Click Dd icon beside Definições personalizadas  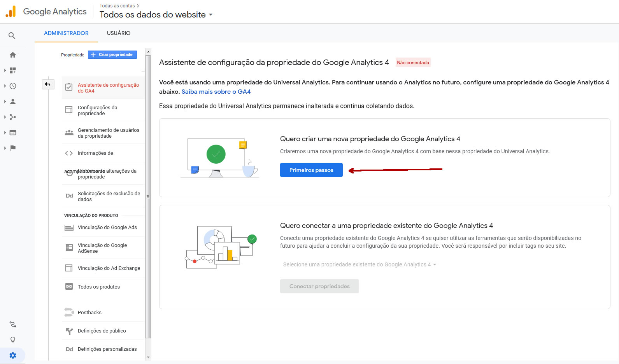69,349
